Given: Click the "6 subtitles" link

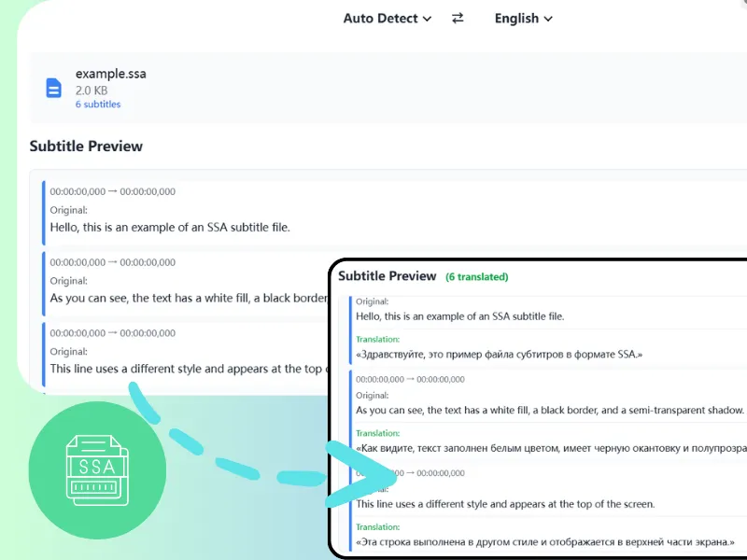Looking at the screenshot, I should (98, 105).
